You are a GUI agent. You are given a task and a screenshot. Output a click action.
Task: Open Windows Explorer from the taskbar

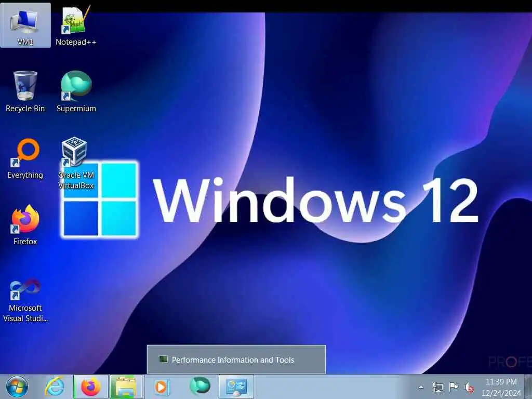[x=126, y=387]
